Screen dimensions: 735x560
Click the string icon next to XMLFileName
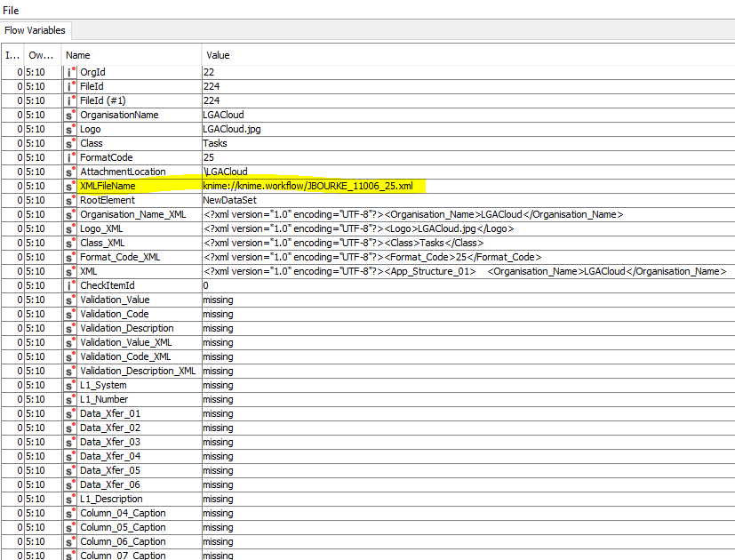(x=71, y=186)
